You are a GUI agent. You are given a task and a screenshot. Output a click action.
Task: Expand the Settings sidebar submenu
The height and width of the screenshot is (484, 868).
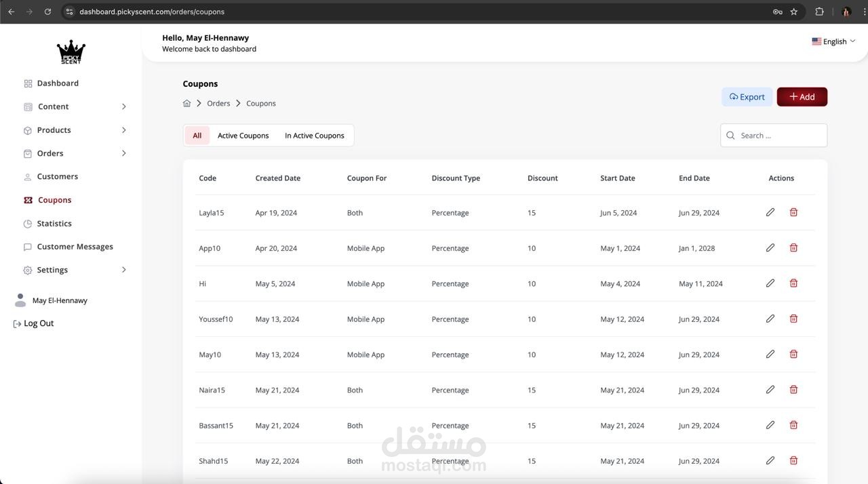click(x=123, y=270)
